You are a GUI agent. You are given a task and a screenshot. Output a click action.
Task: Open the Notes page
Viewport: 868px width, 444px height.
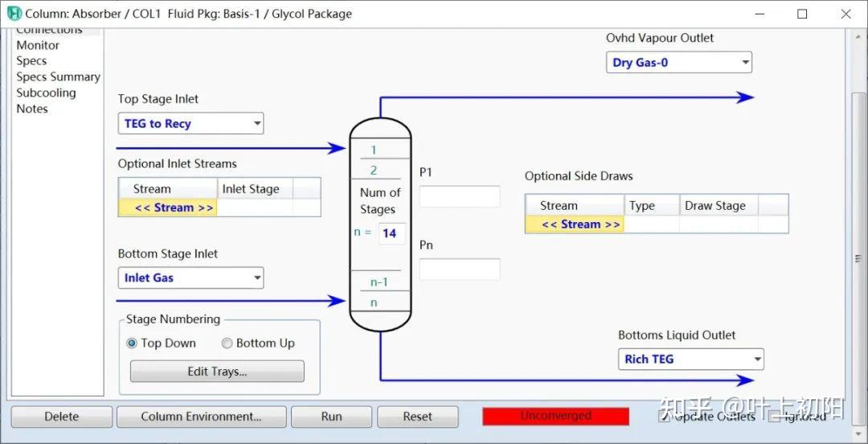(x=32, y=109)
